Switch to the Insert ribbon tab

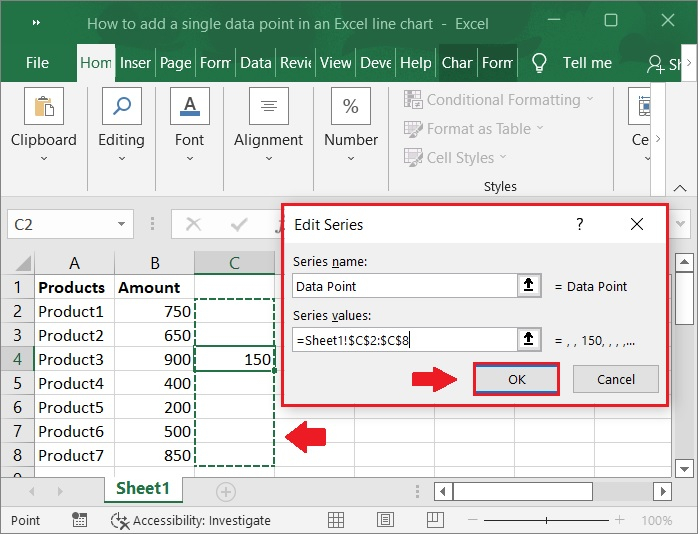[135, 63]
